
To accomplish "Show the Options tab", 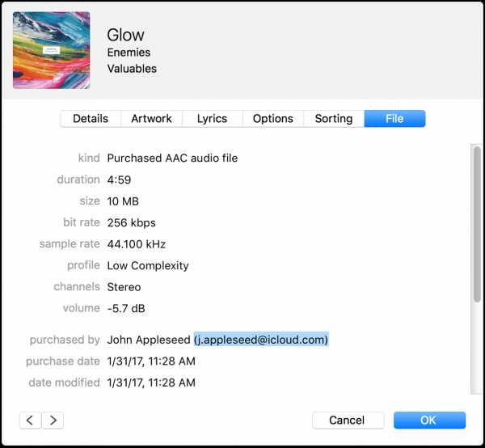I will (273, 119).
